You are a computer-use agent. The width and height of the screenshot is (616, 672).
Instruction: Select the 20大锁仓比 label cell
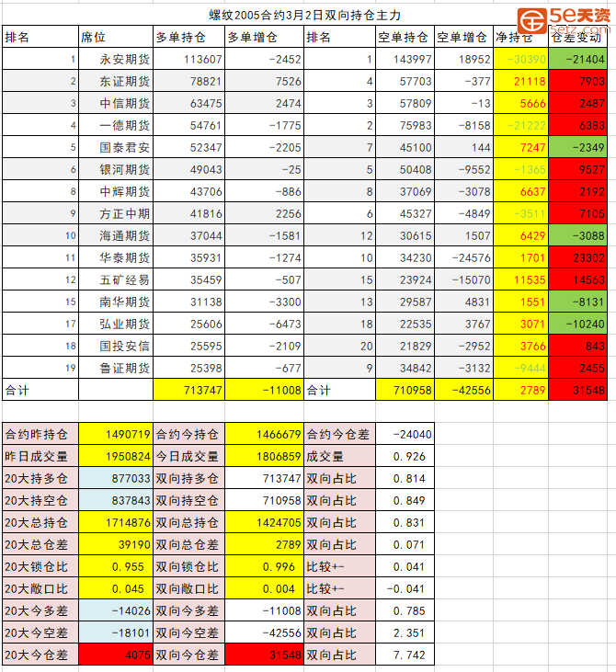[x=40, y=566]
